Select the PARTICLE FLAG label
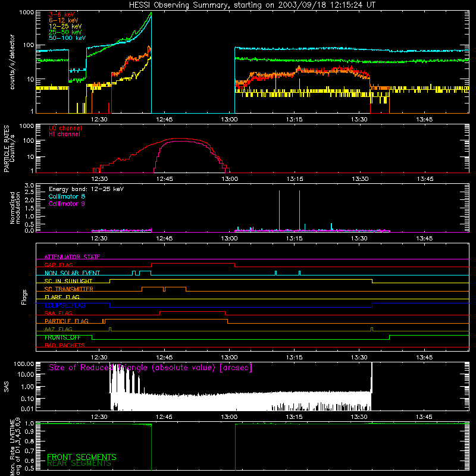Image resolution: width=476 pixels, height=476 pixels. click(x=67, y=321)
